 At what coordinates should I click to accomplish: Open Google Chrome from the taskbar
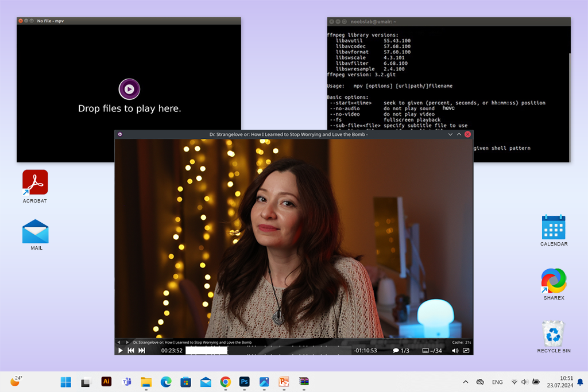click(x=225, y=382)
